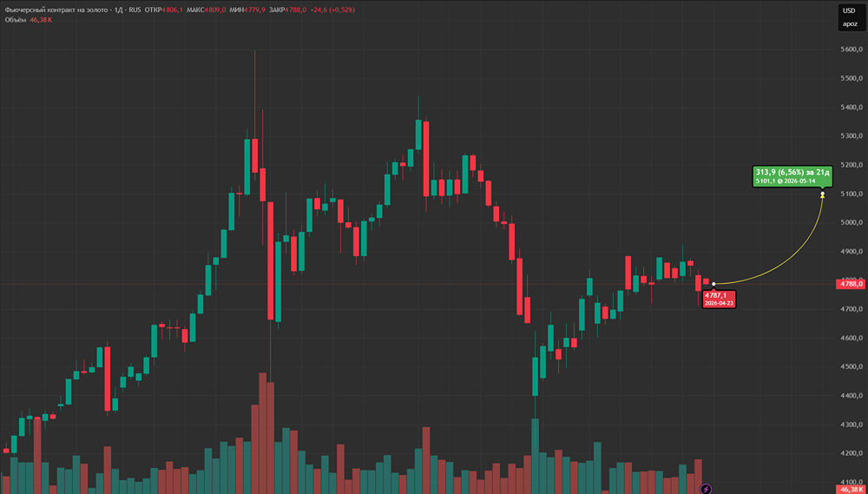Image resolution: width=868 pixels, height=494 pixels.
Task: Click the Объём volume indicator legend
Action: click(x=29, y=19)
